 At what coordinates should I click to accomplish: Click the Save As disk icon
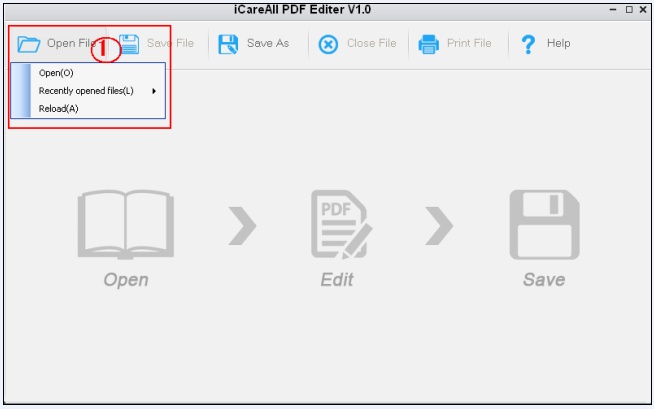pyautogui.click(x=228, y=44)
